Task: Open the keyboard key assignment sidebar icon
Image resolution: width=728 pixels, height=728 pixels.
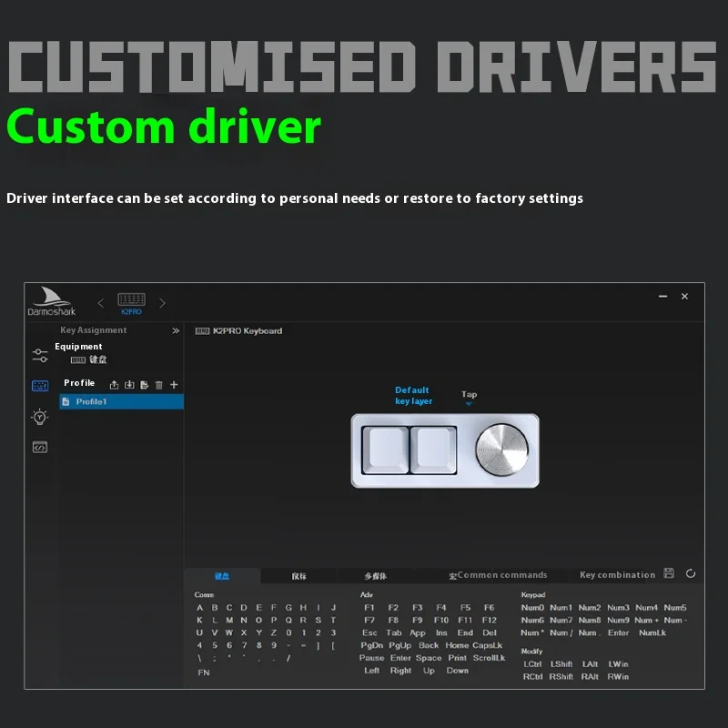Action: pos(40,386)
